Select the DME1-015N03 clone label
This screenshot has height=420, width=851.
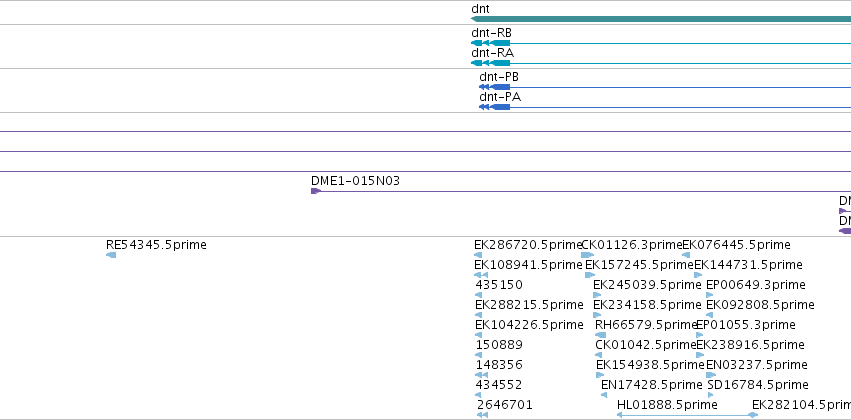(x=355, y=181)
